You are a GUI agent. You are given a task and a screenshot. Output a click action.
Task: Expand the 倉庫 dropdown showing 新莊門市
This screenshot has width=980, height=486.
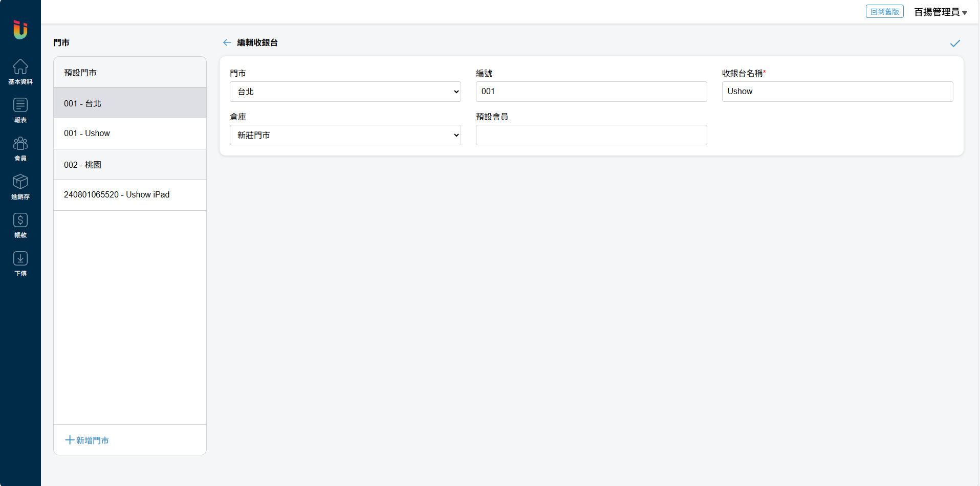click(345, 135)
